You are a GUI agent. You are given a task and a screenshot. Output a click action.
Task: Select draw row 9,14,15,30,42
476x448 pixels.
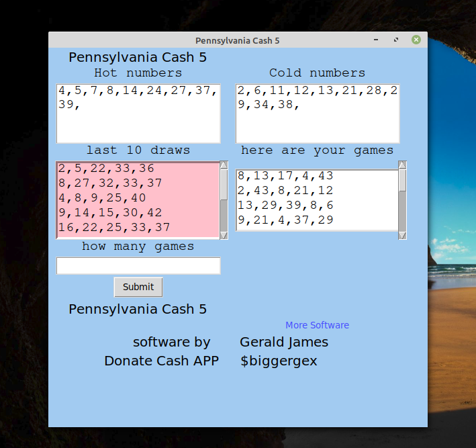(x=110, y=213)
